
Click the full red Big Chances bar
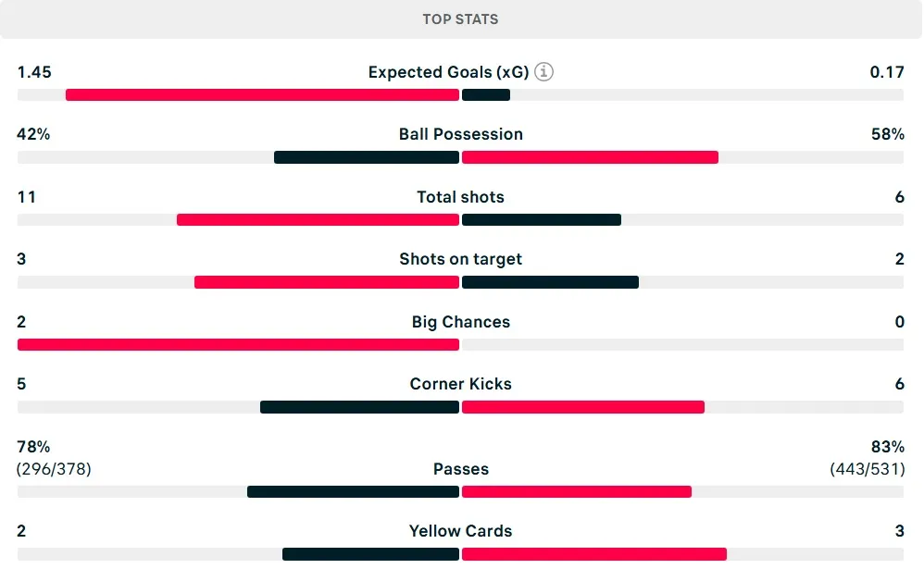pos(238,344)
